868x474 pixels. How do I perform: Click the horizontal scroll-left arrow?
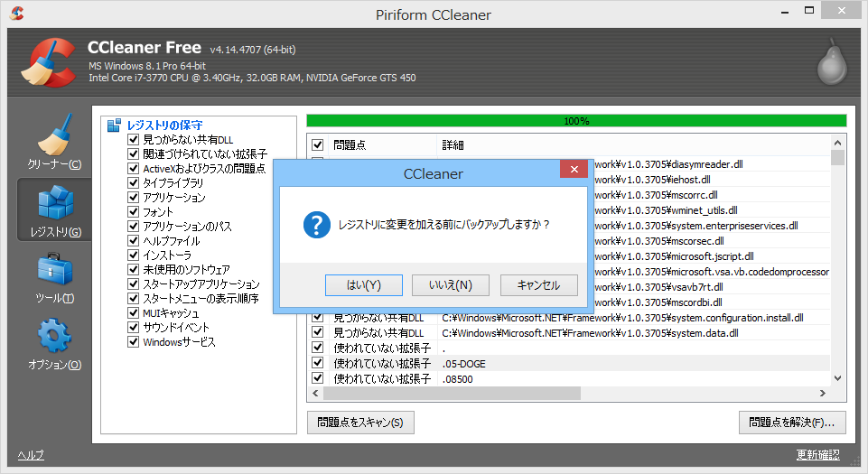click(315, 394)
